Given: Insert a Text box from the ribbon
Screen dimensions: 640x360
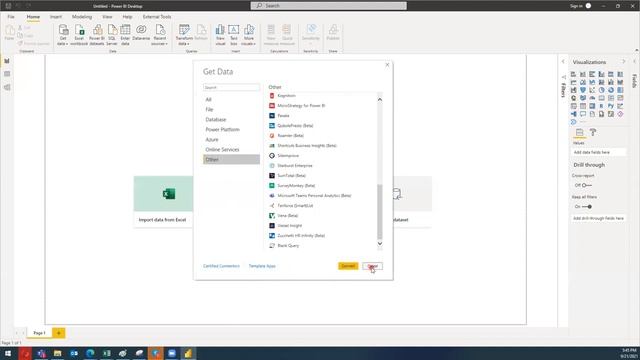Looking at the screenshot, I should point(234,35).
